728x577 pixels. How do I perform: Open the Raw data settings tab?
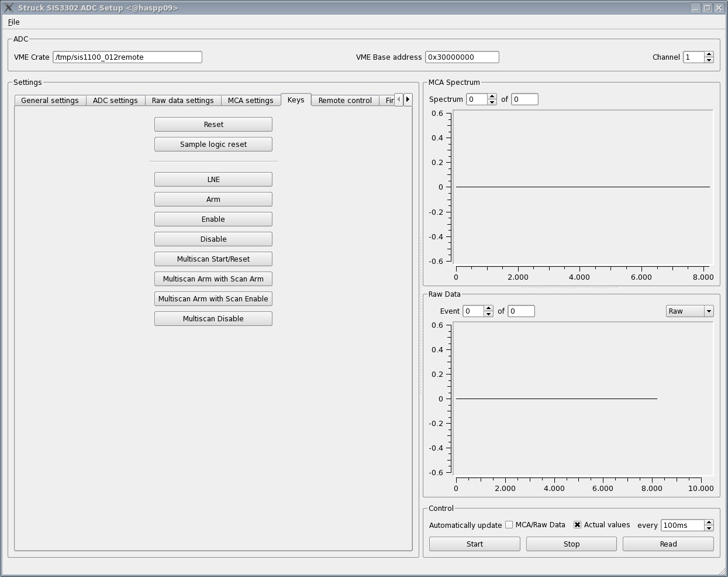[x=182, y=100]
